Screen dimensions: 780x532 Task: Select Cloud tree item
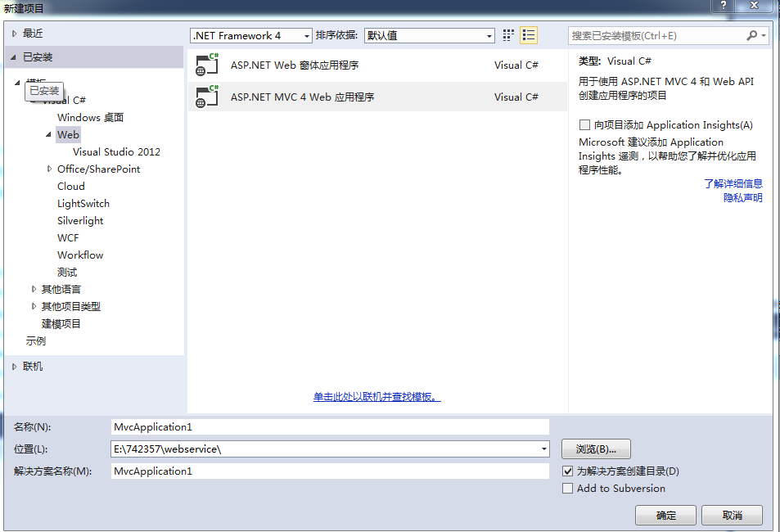[x=70, y=186]
